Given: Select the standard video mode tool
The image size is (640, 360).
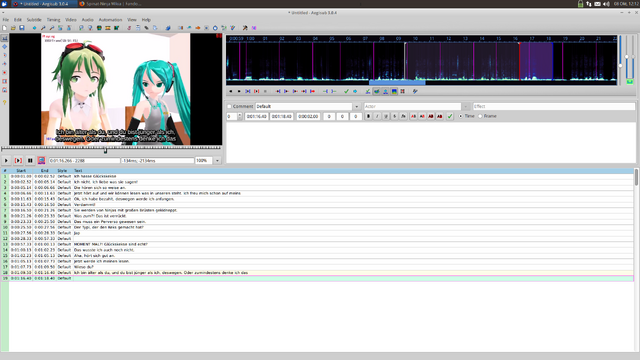Looking at the screenshot, I should tap(4, 38).
